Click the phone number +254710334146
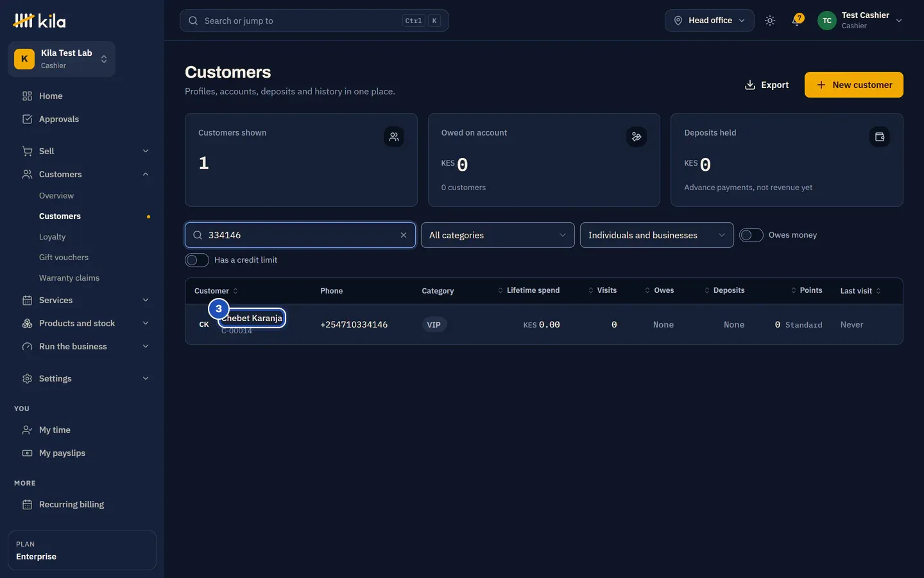The height and width of the screenshot is (578, 924). point(354,325)
